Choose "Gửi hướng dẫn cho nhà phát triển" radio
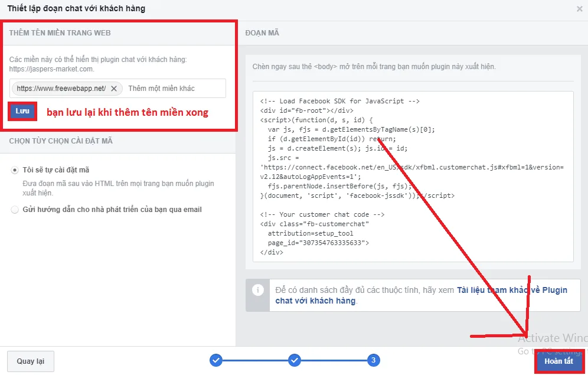Screen dimensions: 588x375 [x=15, y=210]
